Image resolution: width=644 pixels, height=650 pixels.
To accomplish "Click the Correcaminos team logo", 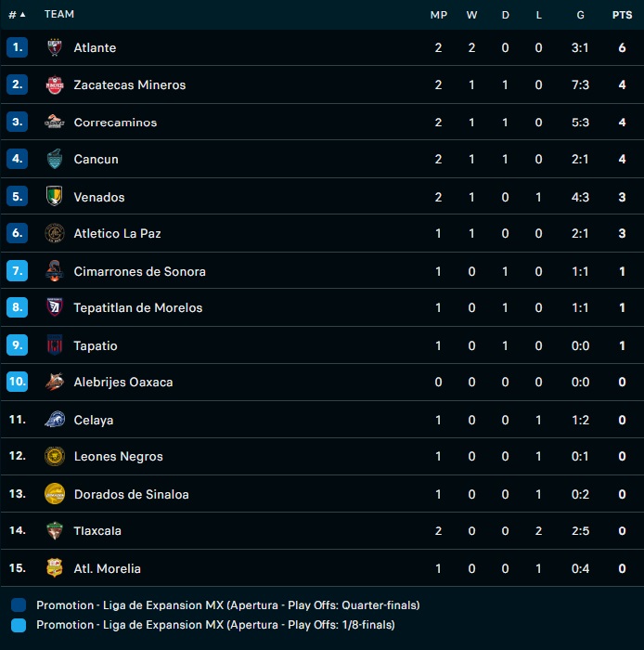I will [55, 122].
